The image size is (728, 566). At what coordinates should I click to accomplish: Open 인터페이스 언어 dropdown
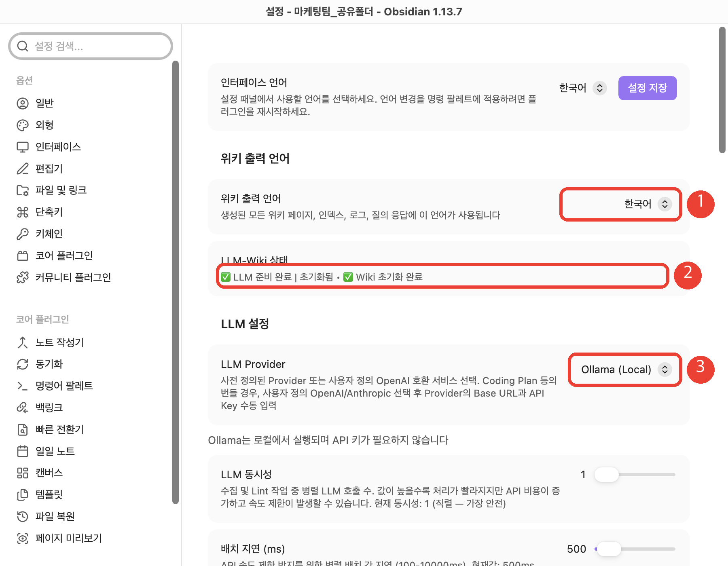click(583, 88)
